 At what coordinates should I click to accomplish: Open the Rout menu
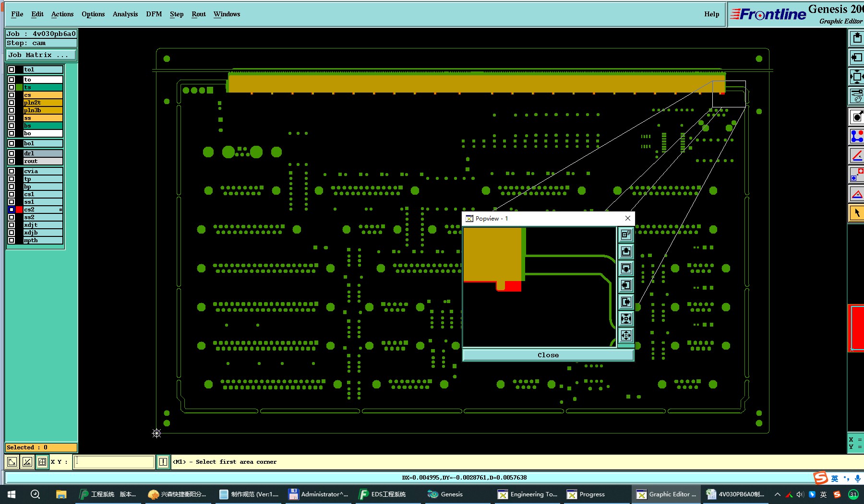(199, 14)
